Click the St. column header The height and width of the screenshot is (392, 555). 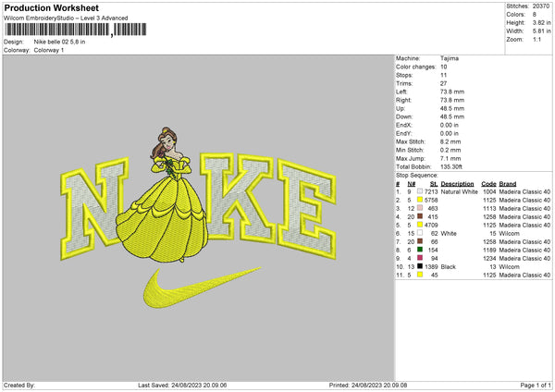pyautogui.click(x=431, y=184)
